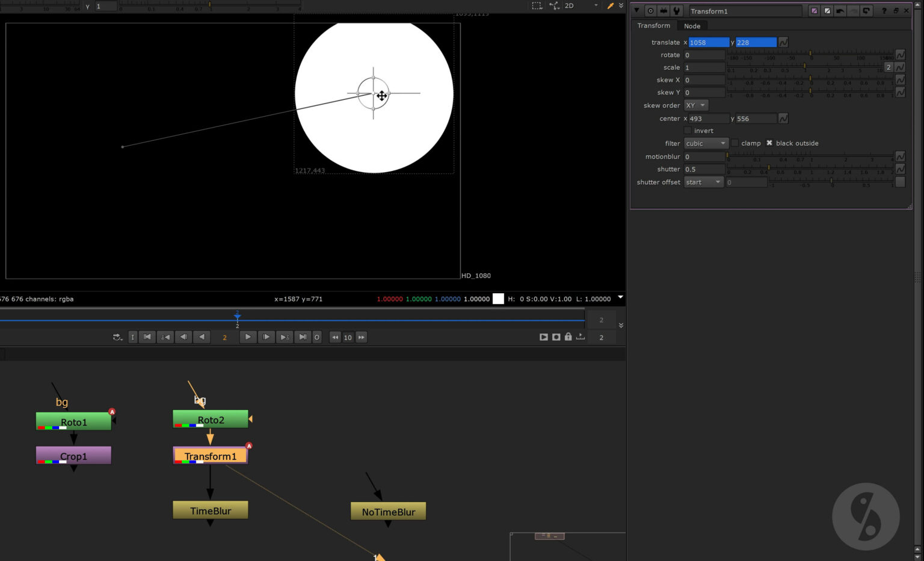Click the lock playback range icon
Image resolution: width=924 pixels, height=561 pixels.
coord(568,337)
